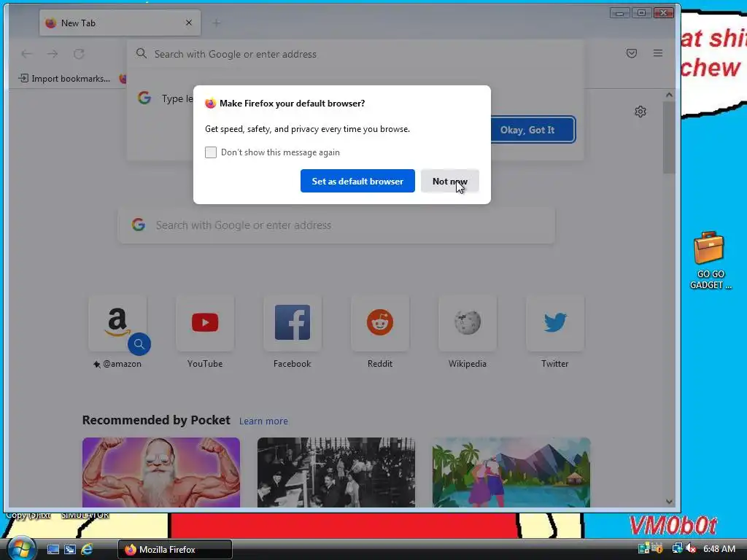This screenshot has height=560, width=747.
Task: Click Switch between windows quick launch icon
Action: (69, 550)
